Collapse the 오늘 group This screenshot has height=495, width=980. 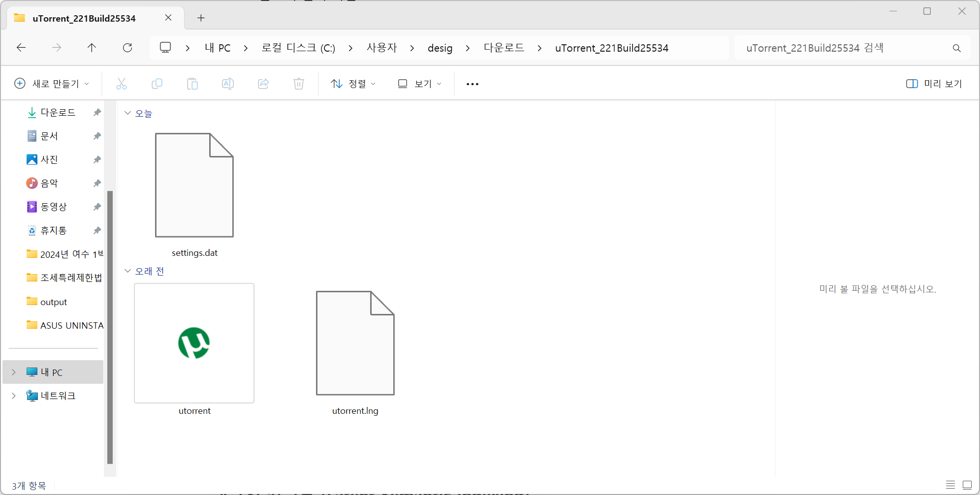tap(127, 113)
